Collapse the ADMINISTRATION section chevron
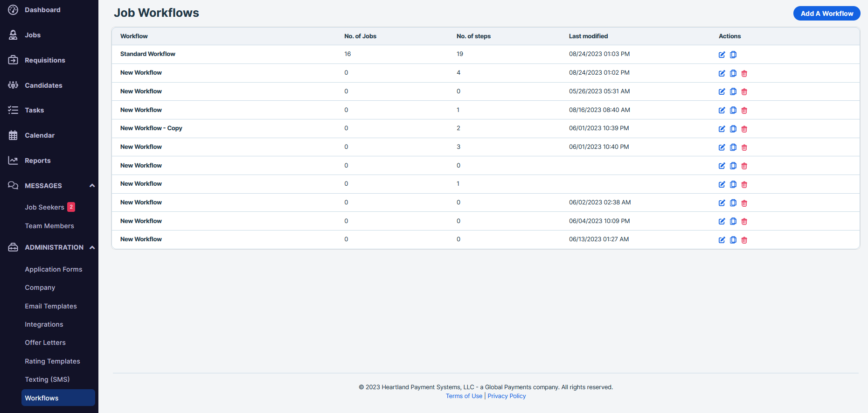The height and width of the screenshot is (413, 868). (x=92, y=247)
